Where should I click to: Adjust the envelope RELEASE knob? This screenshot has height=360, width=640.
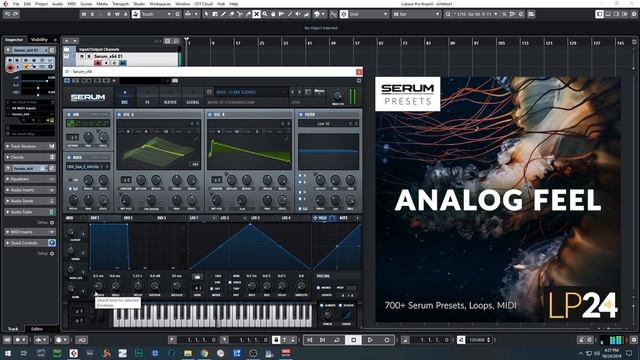(176, 286)
